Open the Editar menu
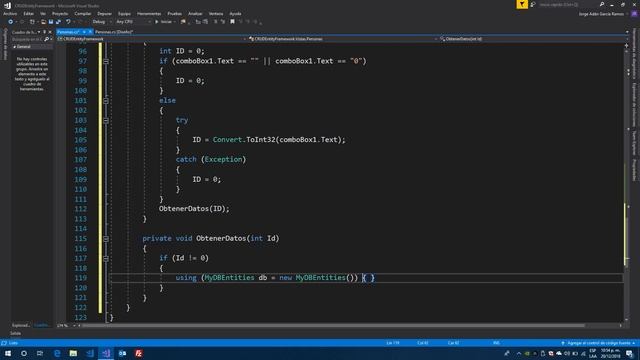Viewport: 640px width, 360px height. point(28,13)
